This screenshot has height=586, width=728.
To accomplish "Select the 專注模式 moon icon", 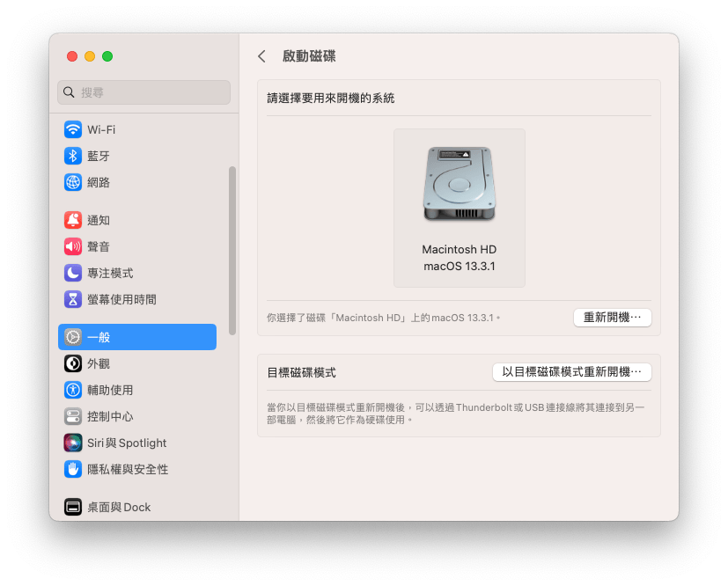I will click(x=73, y=273).
